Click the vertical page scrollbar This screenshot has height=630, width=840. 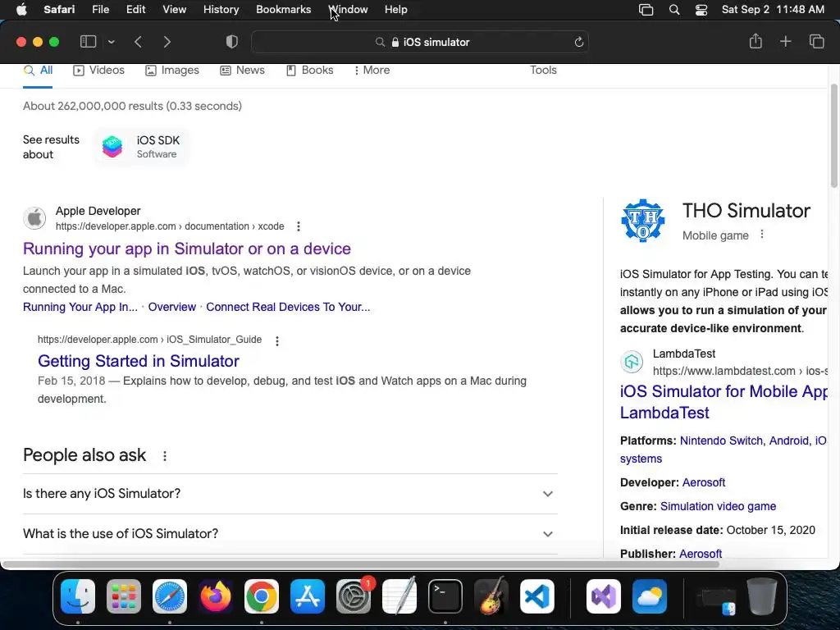coord(834,135)
